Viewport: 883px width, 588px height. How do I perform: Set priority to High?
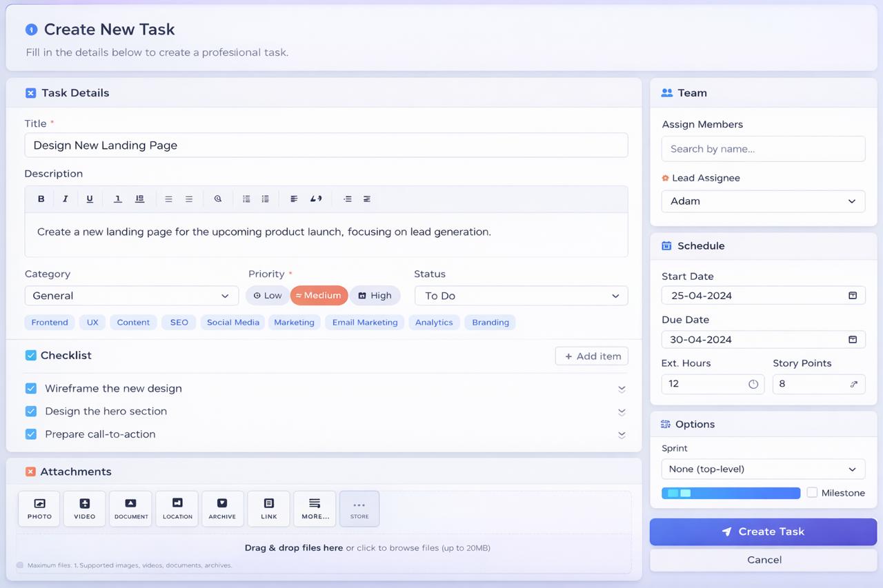tap(375, 295)
